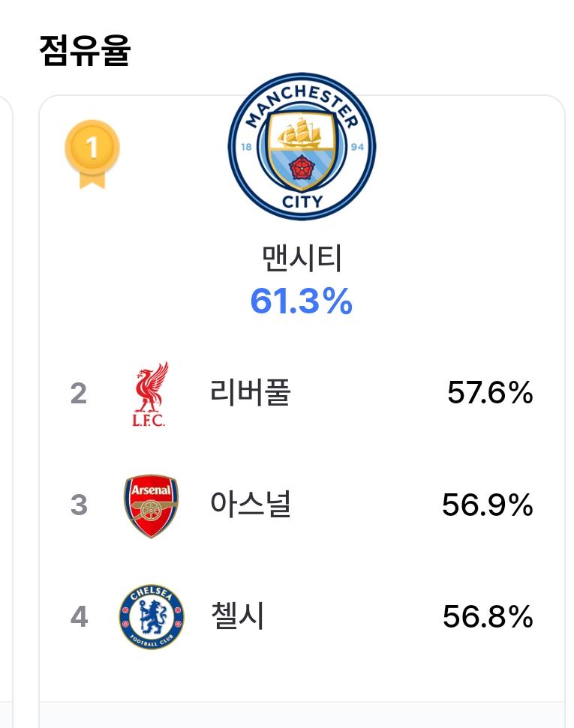Click the Liverpool L.F.C. liver bird logo
This screenshot has width=574, height=728.
[x=150, y=394]
